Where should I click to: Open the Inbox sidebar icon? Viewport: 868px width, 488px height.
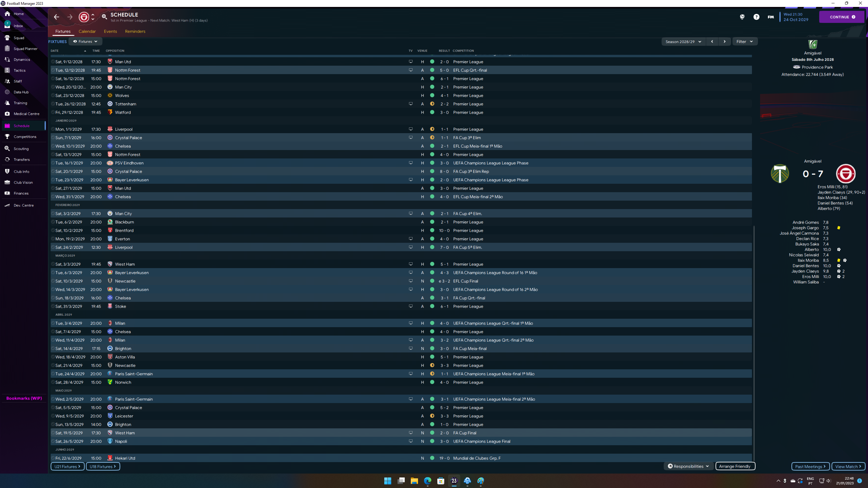click(x=7, y=25)
